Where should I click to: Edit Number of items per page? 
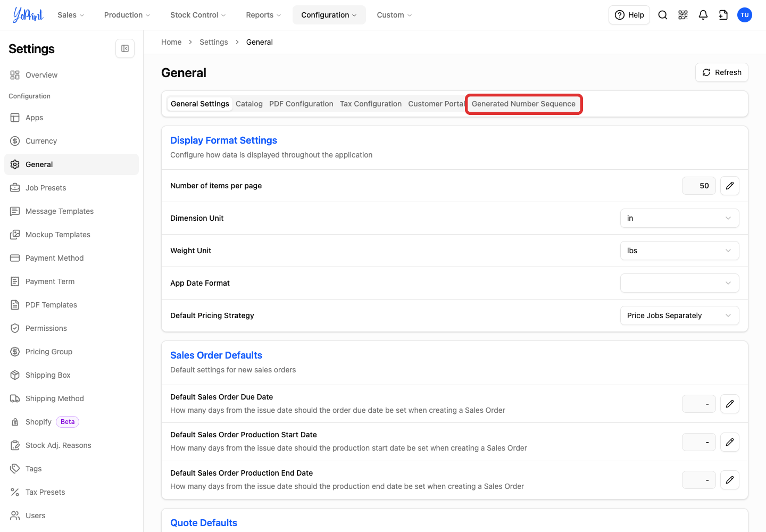click(x=730, y=186)
